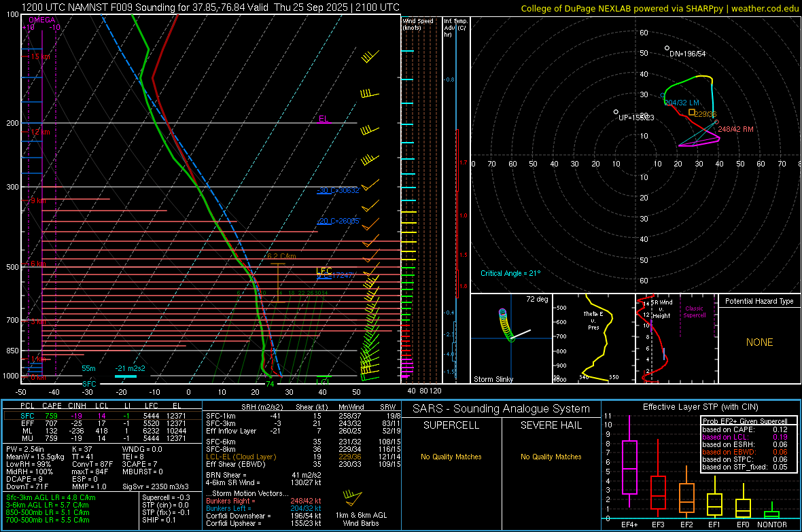The image size is (802, 532).
Task: Click the CAPE column header
Action: click(52, 406)
